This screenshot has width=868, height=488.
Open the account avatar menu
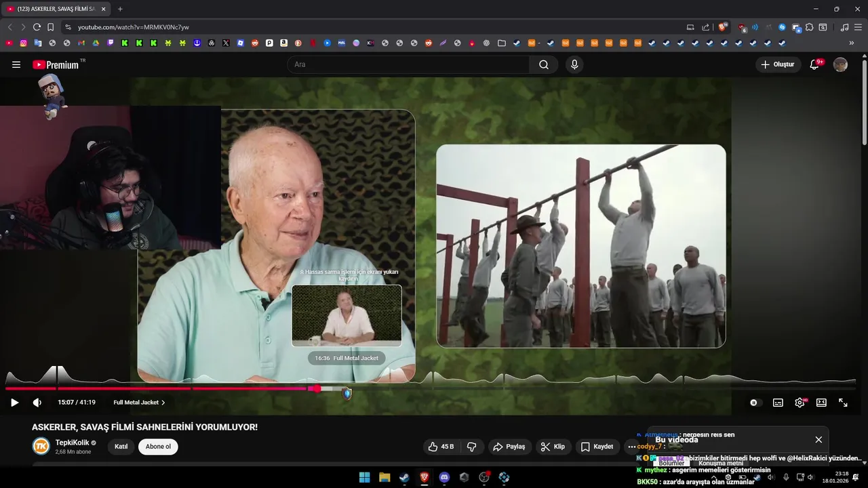pyautogui.click(x=840, y=64)
